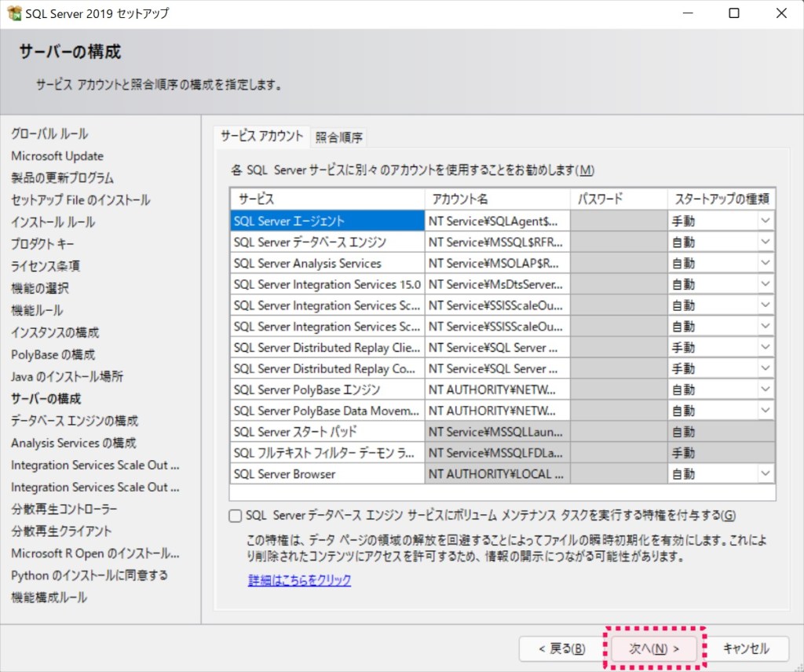Open startup type dropdown for SQL Server エージェント
804x672 pixels.
click(765, 221)
